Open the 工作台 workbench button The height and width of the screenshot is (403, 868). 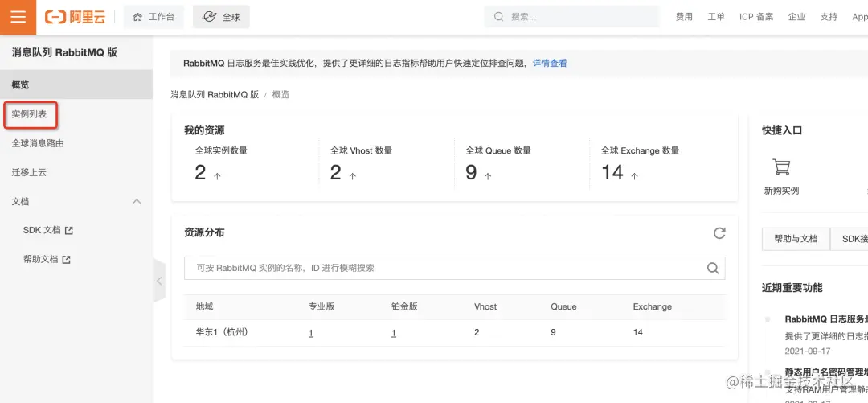tap(154, 17)
